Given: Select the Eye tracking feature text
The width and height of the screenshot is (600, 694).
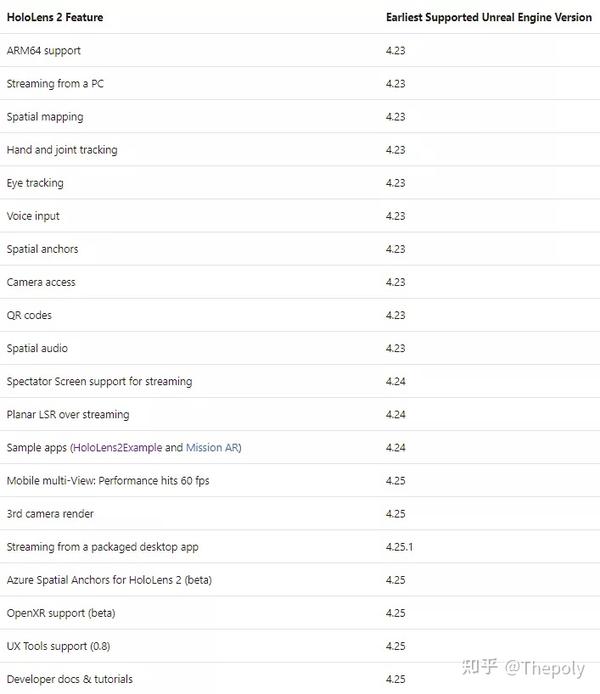Looking at the screenshot, I should pyautogui.click(x=35, y=183).
